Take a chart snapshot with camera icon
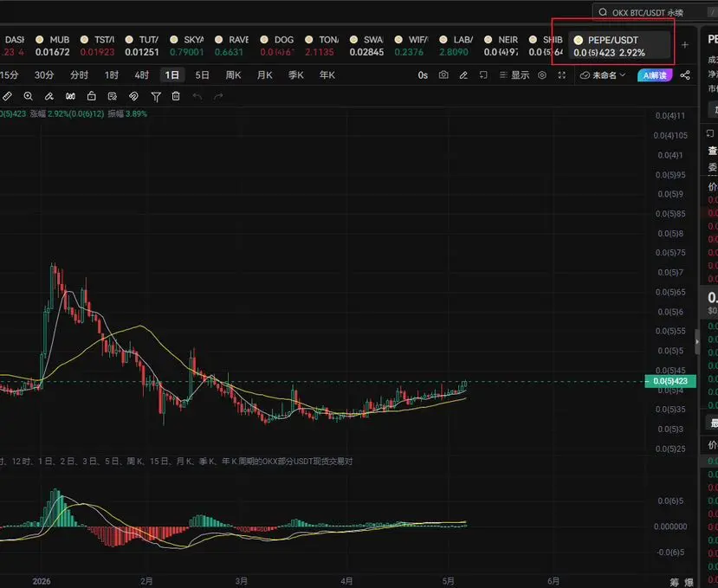 443,75
